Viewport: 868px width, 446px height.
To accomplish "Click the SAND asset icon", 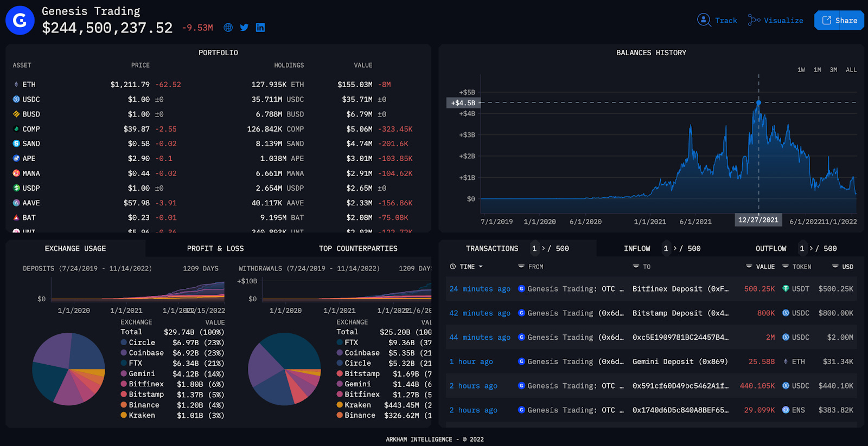I will click(16, 144).
